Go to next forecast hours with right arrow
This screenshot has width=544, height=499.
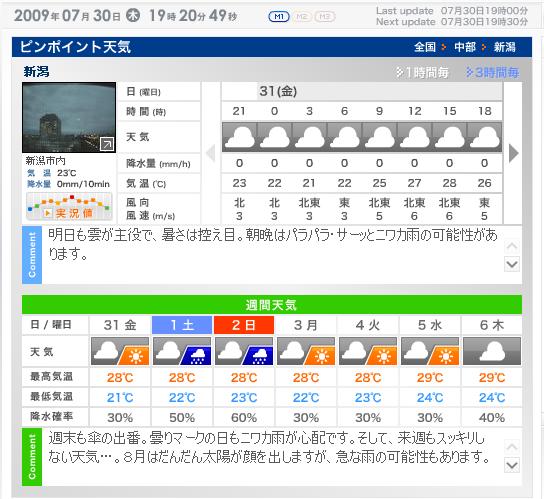click(x=513, y=153)
